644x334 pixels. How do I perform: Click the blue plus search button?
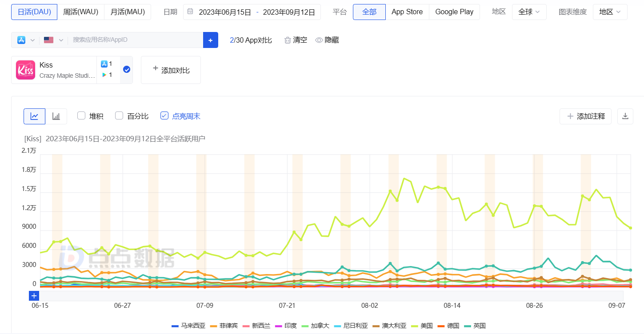coord(211,40)
